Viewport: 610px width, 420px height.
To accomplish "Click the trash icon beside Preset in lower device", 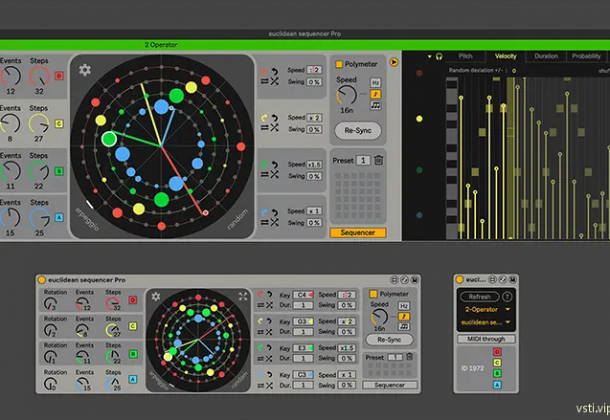I will coord(409,357).
